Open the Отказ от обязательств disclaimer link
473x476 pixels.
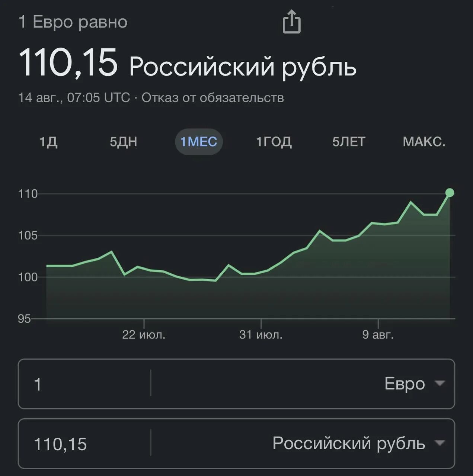(212, 98)
